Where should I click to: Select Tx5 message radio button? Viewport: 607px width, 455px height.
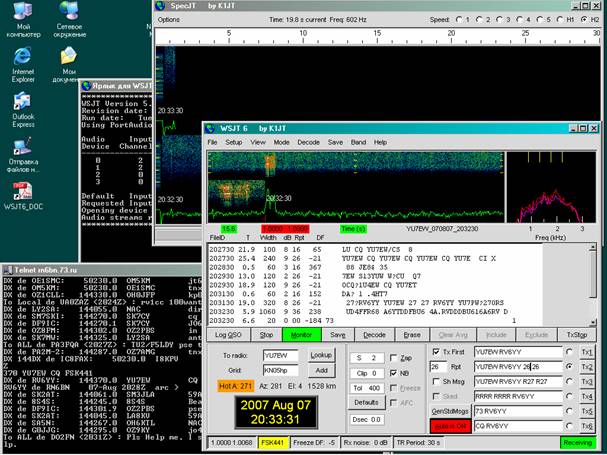point(569,411)
